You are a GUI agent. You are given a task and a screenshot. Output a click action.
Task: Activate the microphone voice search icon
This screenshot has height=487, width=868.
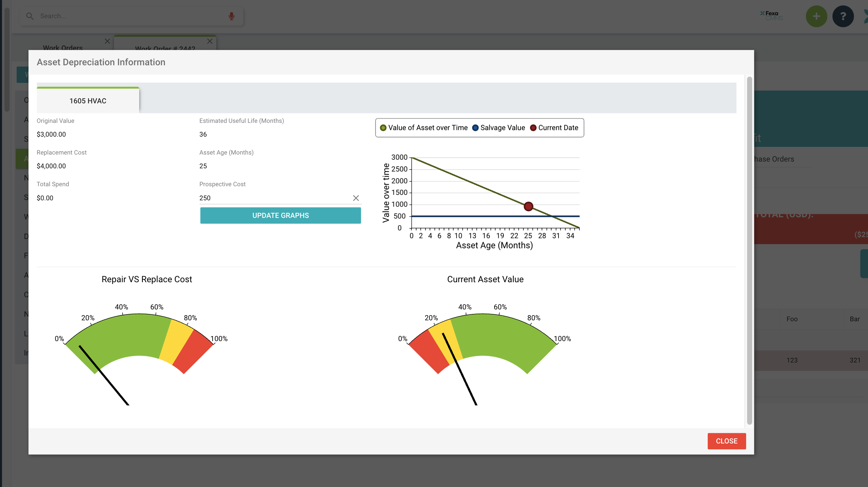[x=231, y=16]
